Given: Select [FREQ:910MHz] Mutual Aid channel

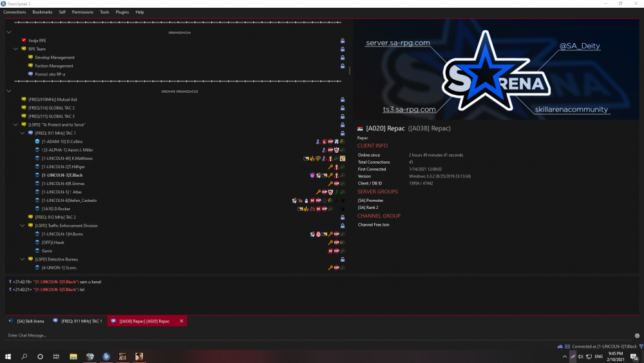Looking at the screenshot, I should coord(53,99).
